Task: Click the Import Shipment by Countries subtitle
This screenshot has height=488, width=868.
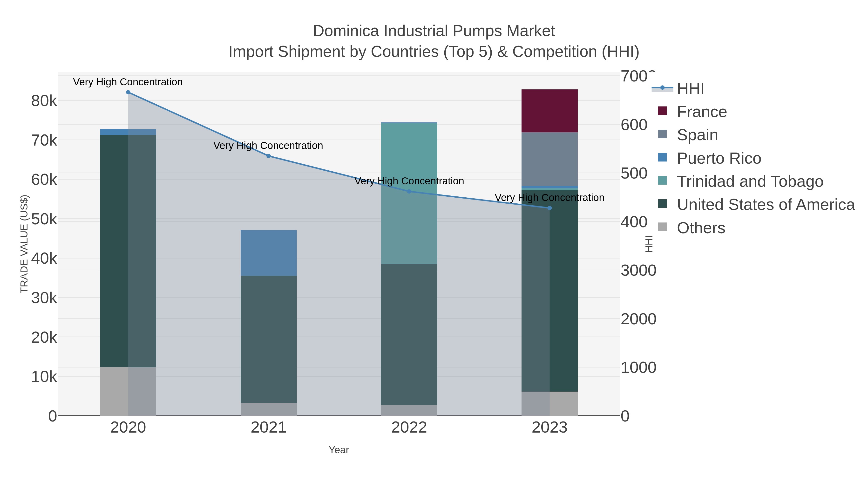Action: coord(434,52)
